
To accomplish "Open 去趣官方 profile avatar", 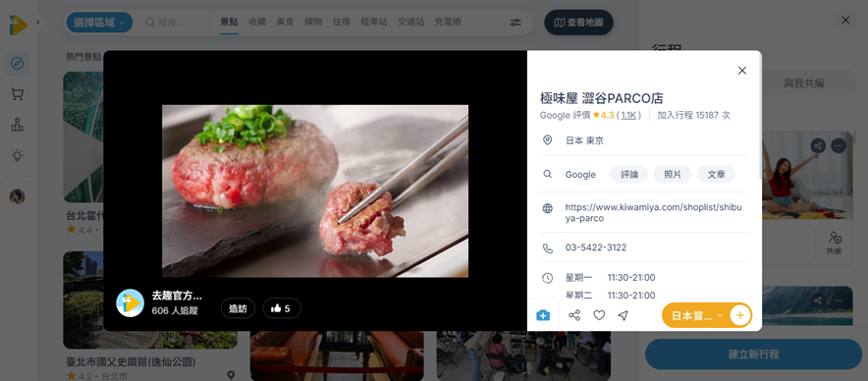I will click(130, 302).
